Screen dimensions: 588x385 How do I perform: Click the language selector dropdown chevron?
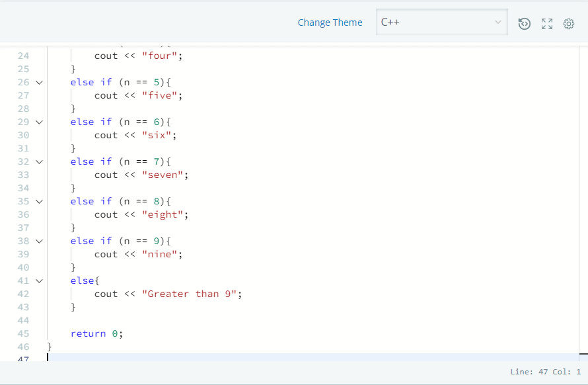click(499, 22)
